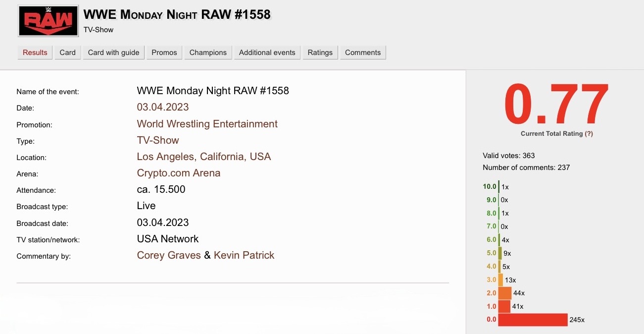Click the TV-Show type link

158,140
